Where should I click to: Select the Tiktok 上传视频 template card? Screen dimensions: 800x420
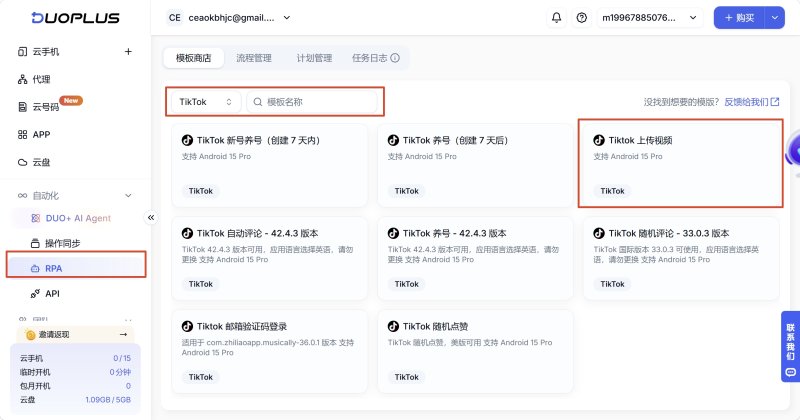pos(681,163)
